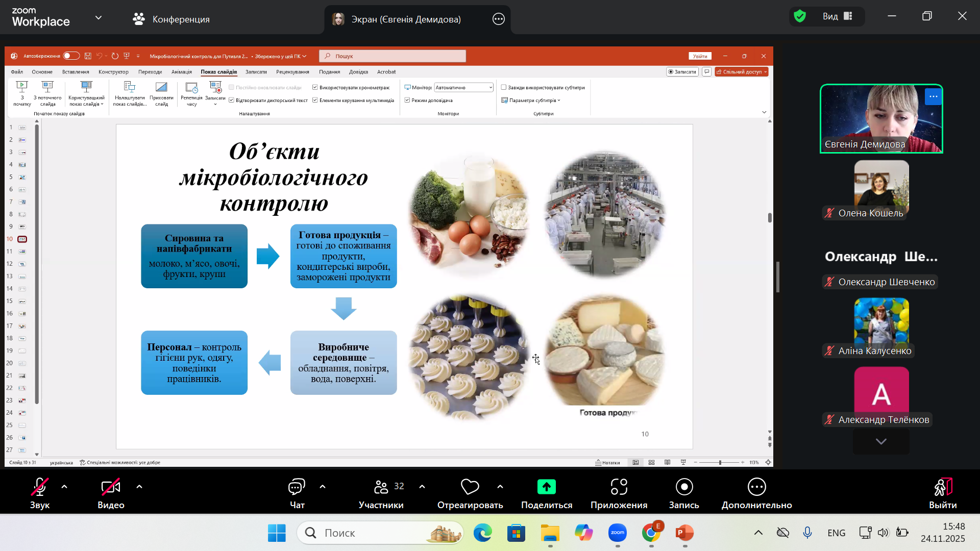The width and height of the screenshot is (980, 551).
Task: Click the PowerPoint zoom slider
Action: pyautogui.click(x=720, y=463)
